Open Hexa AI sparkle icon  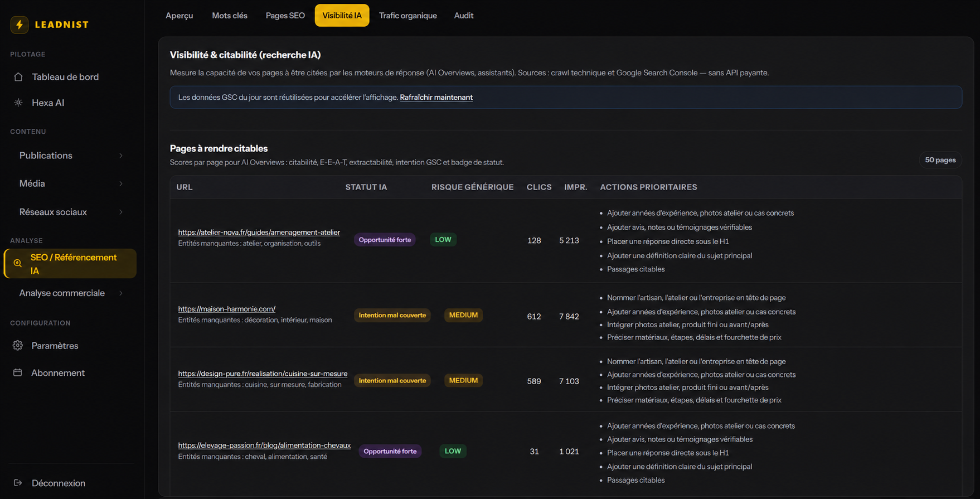(x=18, y=103)
